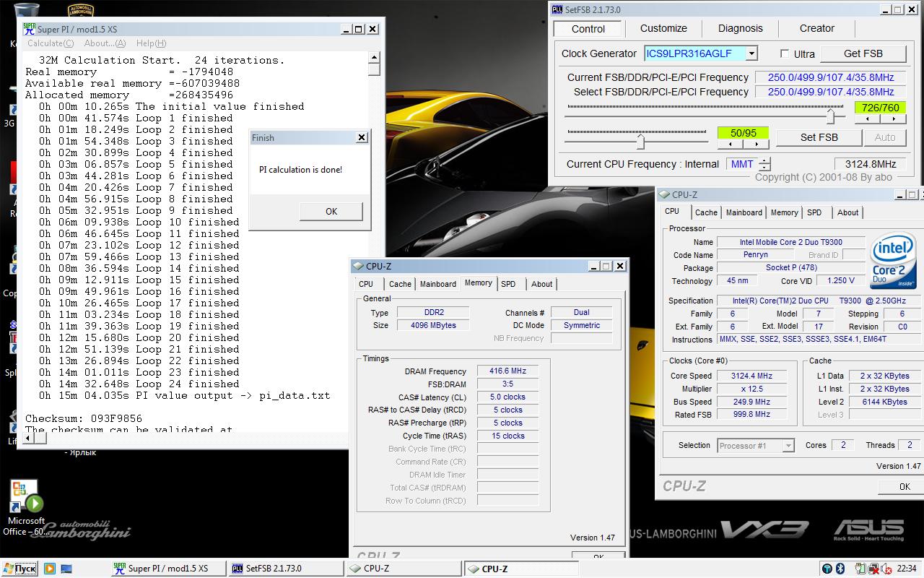Click Super PI horizontal scrollbar left arrow
Image resolution: width=924 pixels, height=578 pixels.
(x=28, y=439)
